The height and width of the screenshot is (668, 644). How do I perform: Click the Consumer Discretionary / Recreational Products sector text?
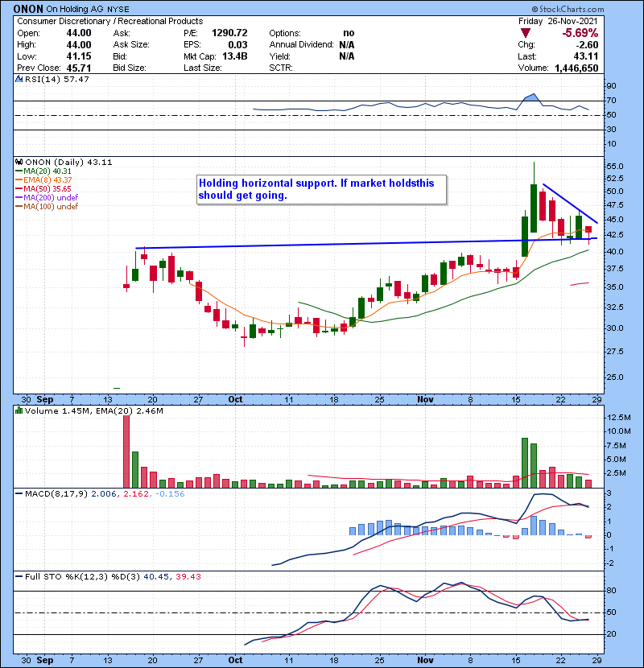pyautogui.click(x=110, y=21)
